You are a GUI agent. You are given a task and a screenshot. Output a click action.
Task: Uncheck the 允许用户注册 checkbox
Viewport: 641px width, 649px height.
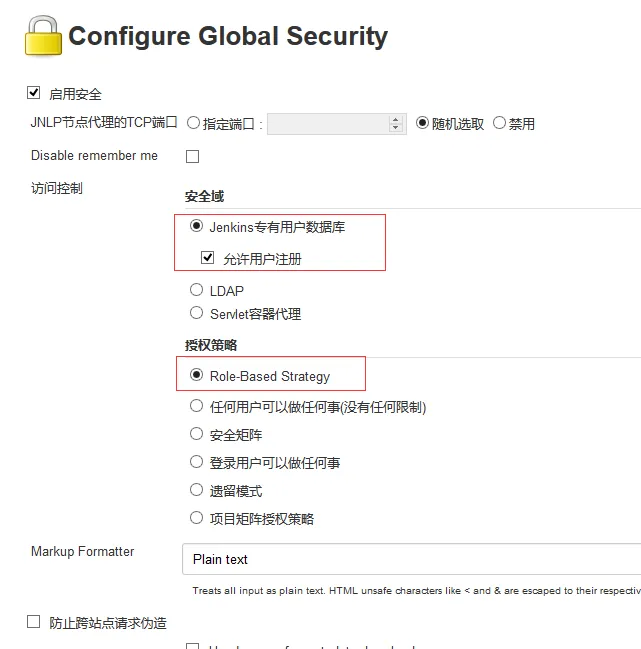pos(207,257)
